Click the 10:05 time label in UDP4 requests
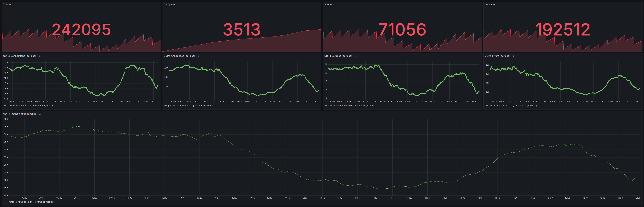The height and width of the screenshot is (207, 644). 147,198
